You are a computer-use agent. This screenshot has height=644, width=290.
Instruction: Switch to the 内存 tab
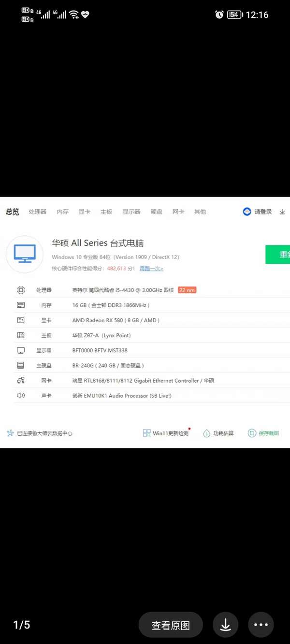[62, 212]
